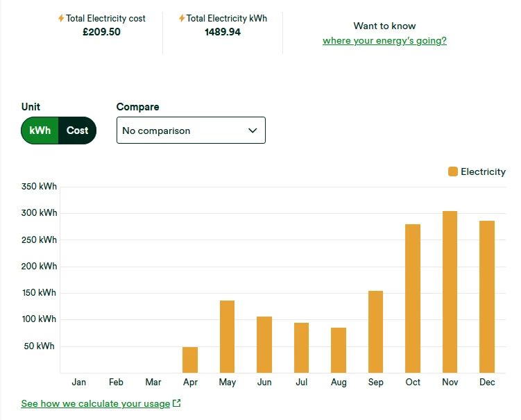Select the November electricity bar

[450, 292]
